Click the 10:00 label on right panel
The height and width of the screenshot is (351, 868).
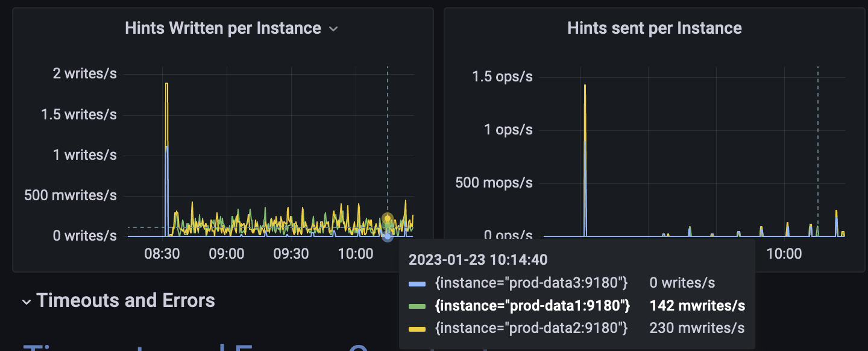pos(784,253)
